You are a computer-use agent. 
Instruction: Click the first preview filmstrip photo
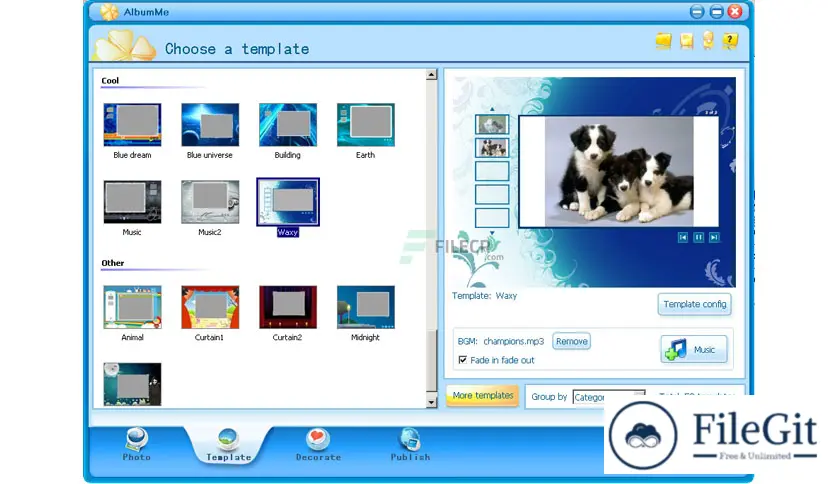pyautogui.click(x=492, y=124)
